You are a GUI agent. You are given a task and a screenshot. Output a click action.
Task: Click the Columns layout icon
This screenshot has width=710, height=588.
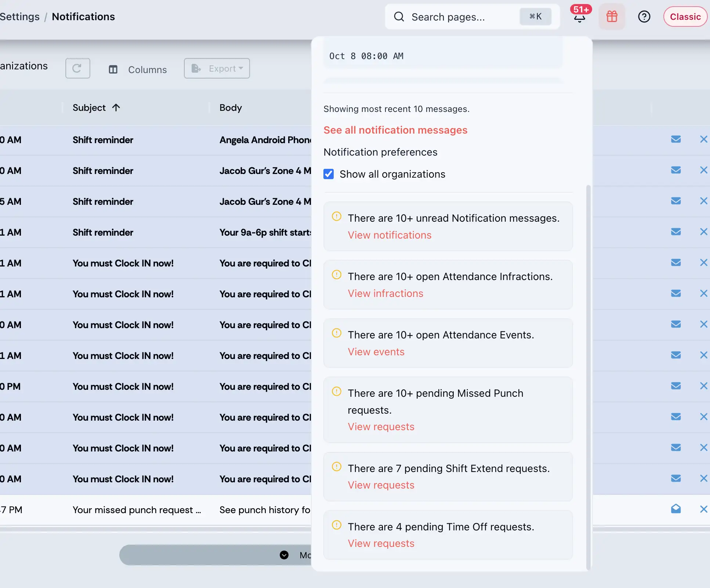click(x=113, y=69)
